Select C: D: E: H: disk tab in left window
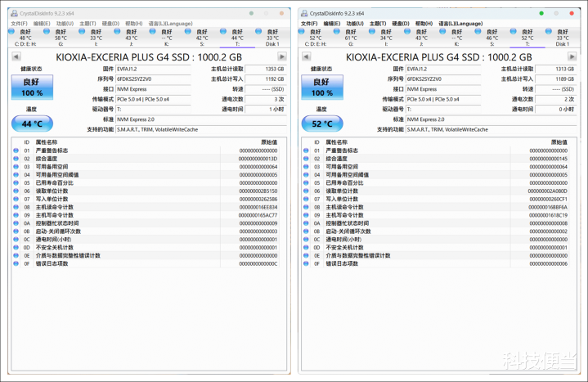Image resolution: width=588 pixels, height=382 pixels. (x=25, y=38)
